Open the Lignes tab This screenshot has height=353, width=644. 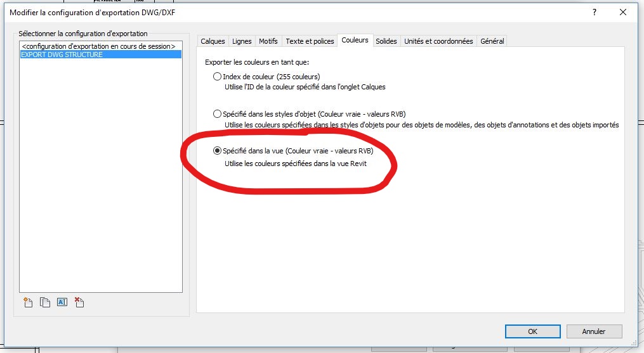(242, 41)
